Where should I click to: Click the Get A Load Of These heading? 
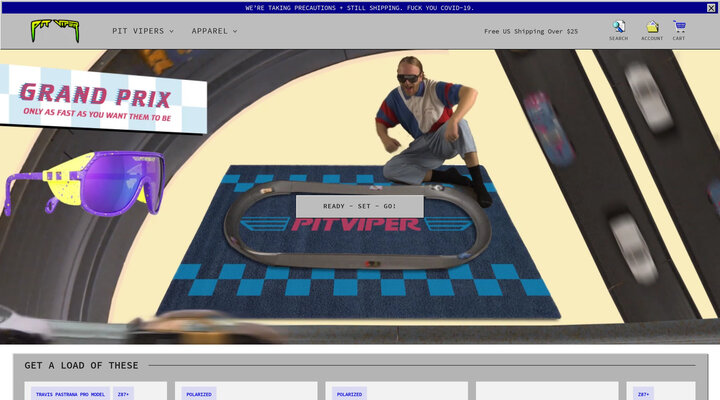81,365
